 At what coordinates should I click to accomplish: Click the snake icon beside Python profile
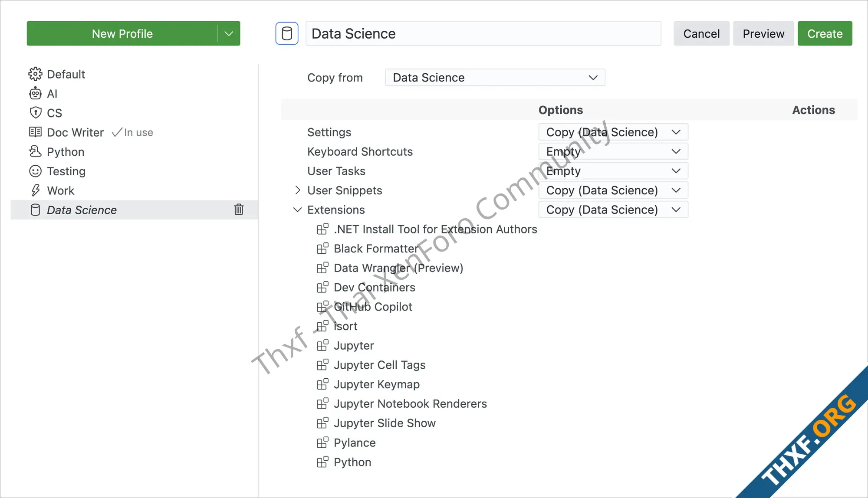35,151
